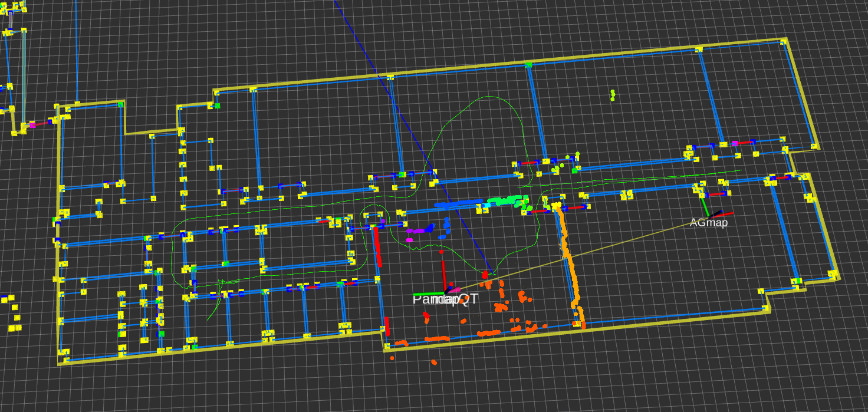The width and height of the screenshot is (868, 412).
Task: Select the long red point strip left of PandaQT
Action: pyautogui.click(x=377, y=248)
